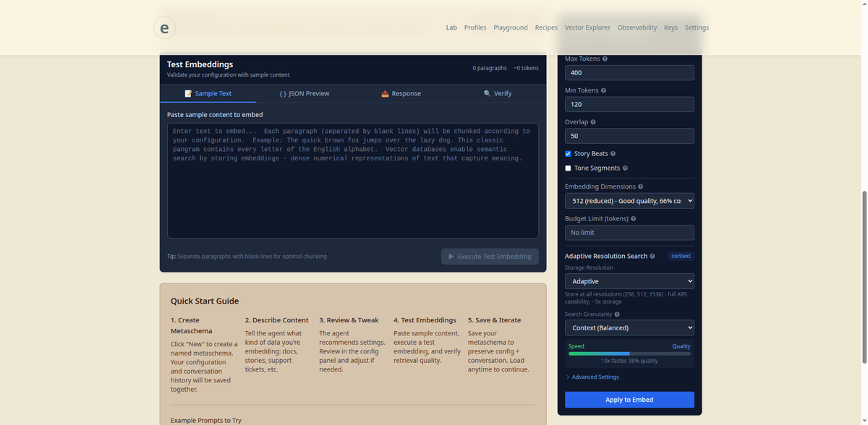Click the Execute Test Embedding button
This screenshot has width=868, height=425.
tap(490, 256)
